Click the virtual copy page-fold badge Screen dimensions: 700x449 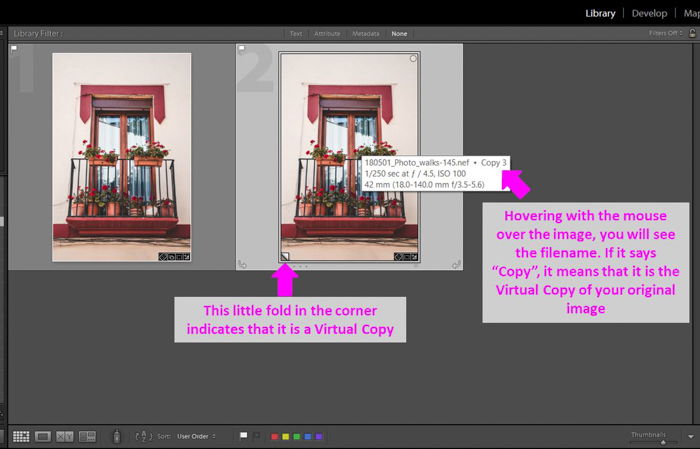pos(285,257)
